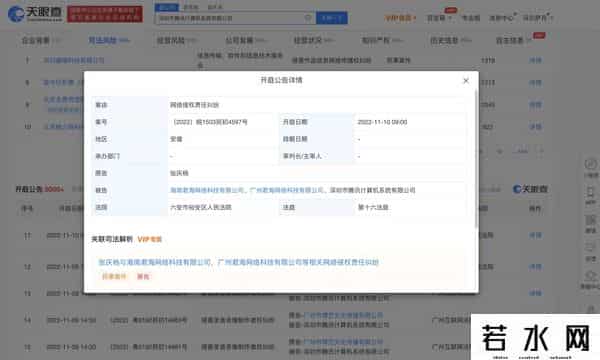Viewport: 600px width, 360px height.
Task: Expand the 百宝箱 dropdown in the header
Action: (439, 18)
